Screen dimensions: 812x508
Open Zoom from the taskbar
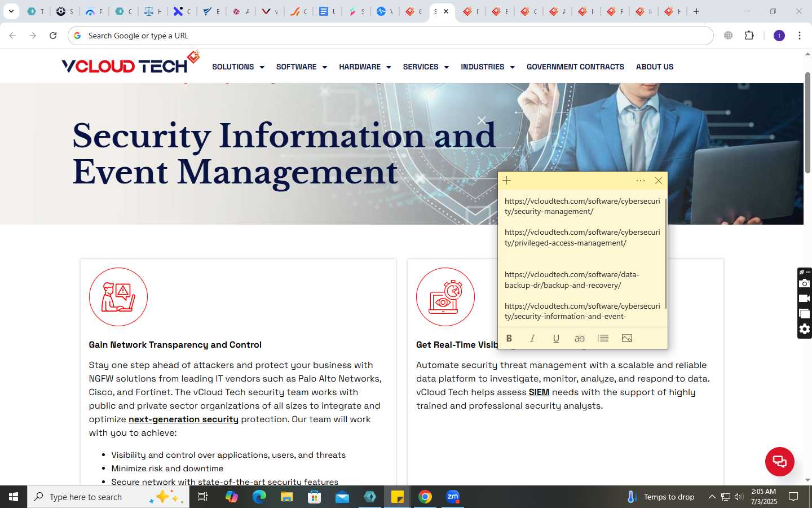[453, 497]
